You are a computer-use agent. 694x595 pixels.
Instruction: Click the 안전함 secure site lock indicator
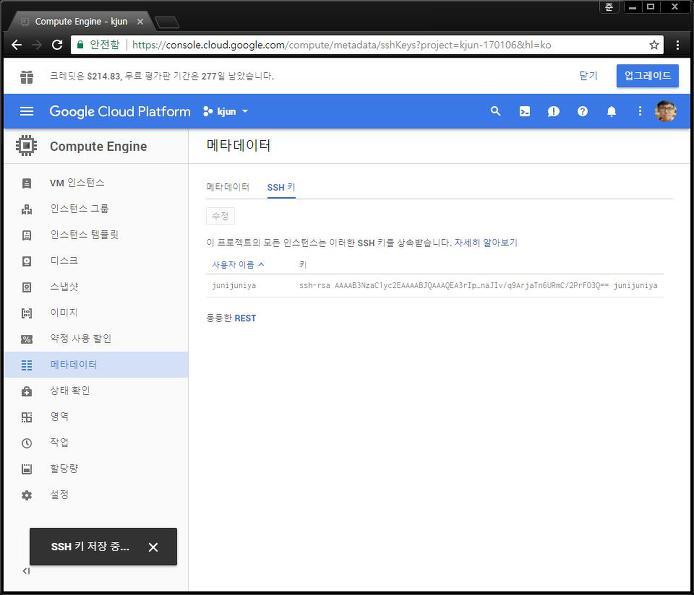coord(98,45)
